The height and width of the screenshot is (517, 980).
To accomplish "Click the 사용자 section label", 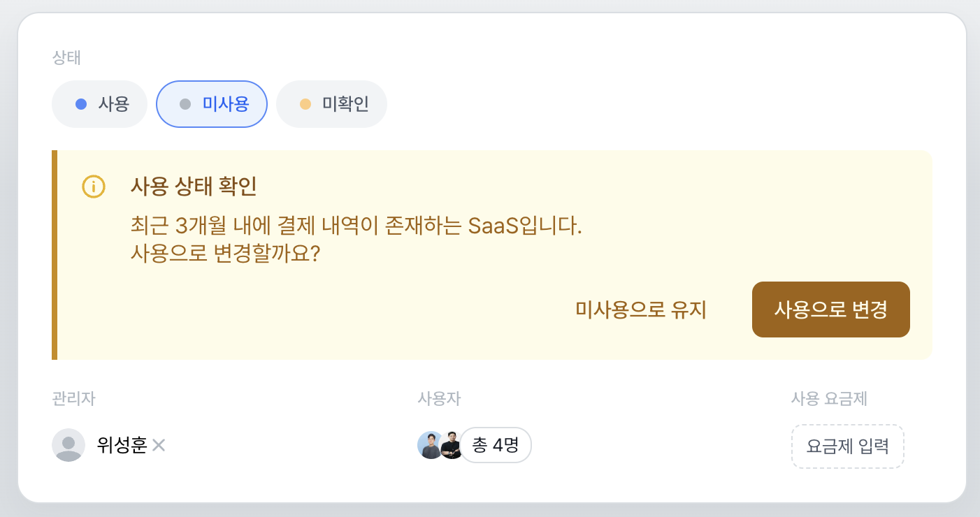I will [439, 399].
